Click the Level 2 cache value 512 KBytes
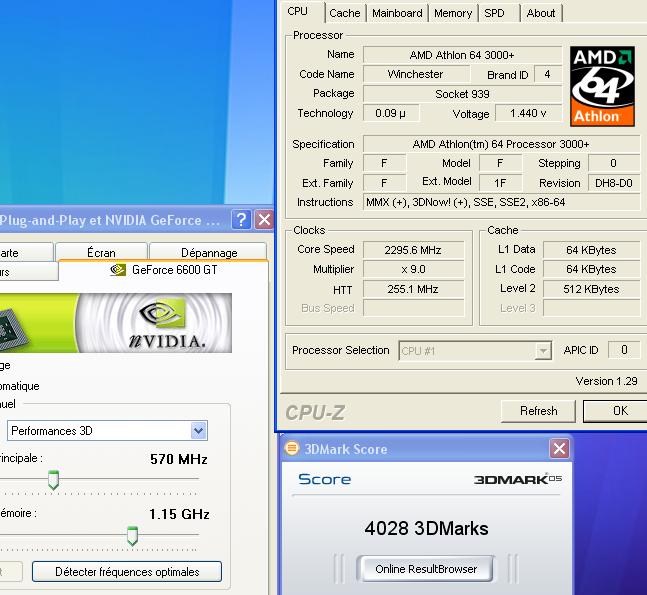Viewport: 647px width, 595px height. tap(591, 289)
